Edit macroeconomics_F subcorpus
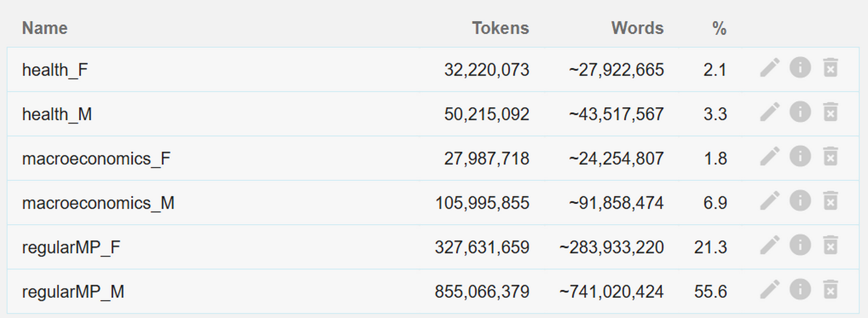The width and height of the screenshot is (868, 318). 769,157
